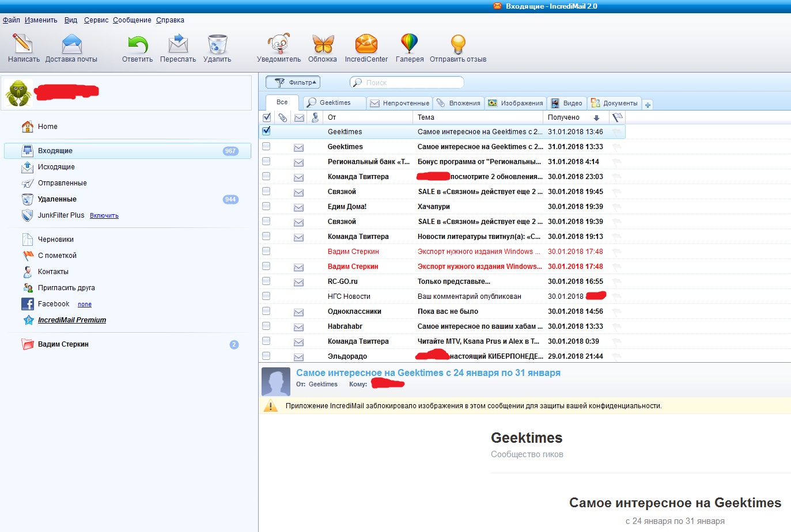Click the blocked images warning bar
791x532 pixels.
525,406
